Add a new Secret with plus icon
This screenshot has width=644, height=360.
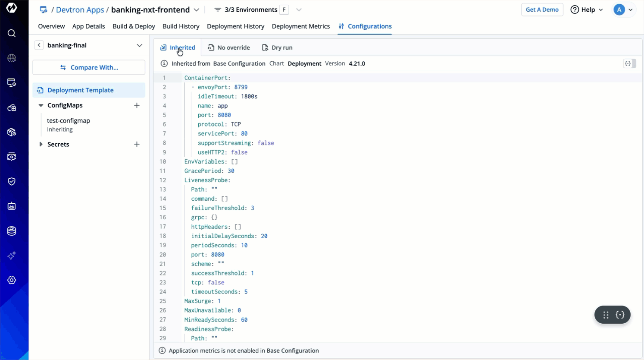click(137, 144)
